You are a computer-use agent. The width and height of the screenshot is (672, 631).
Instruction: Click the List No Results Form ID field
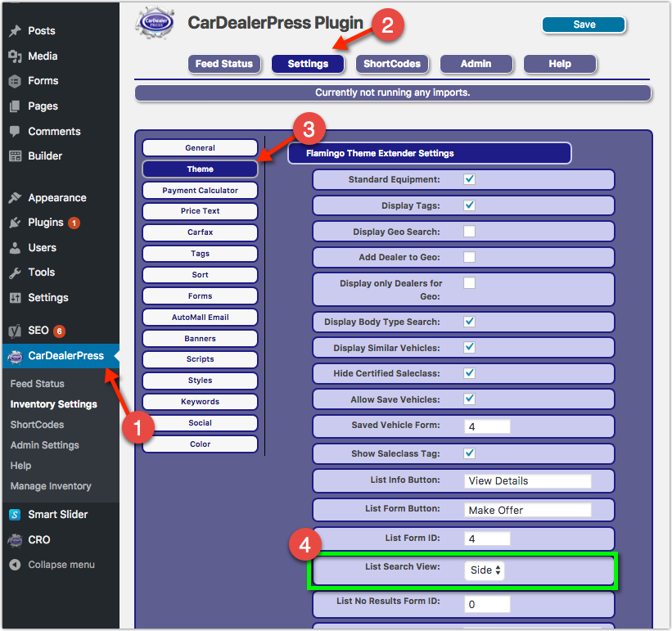point(487,605)
